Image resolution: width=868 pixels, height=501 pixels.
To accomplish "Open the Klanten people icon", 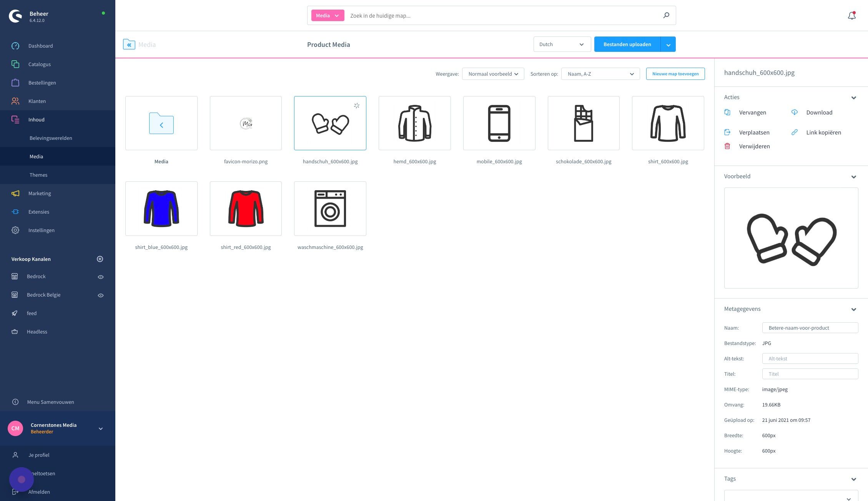I will (x=15, y=101).
